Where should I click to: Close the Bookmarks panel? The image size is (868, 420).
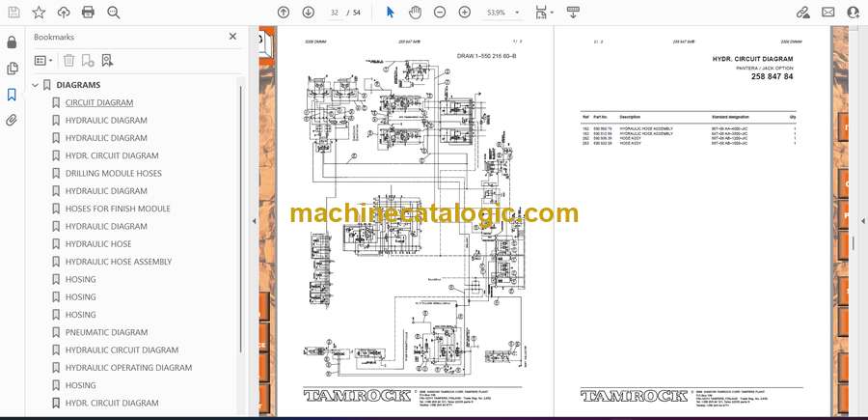(x=232, y=37)
